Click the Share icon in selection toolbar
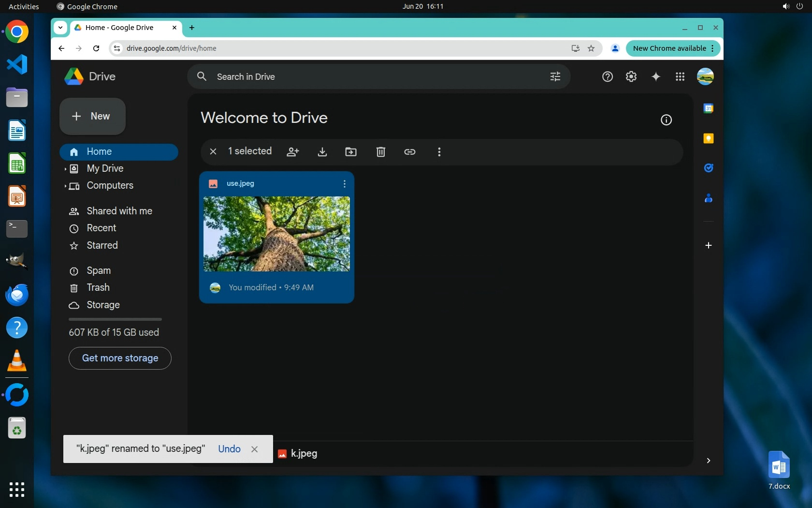 point(293,152)
